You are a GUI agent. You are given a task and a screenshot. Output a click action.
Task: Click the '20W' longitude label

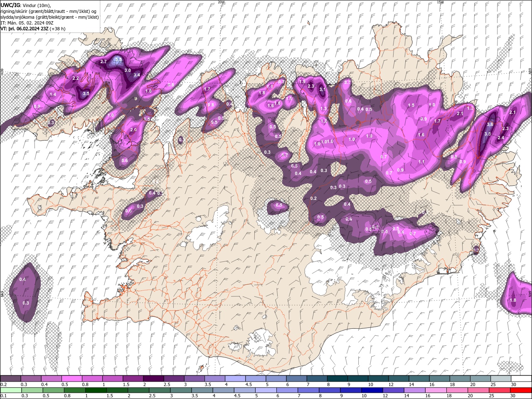coord(221,2)
